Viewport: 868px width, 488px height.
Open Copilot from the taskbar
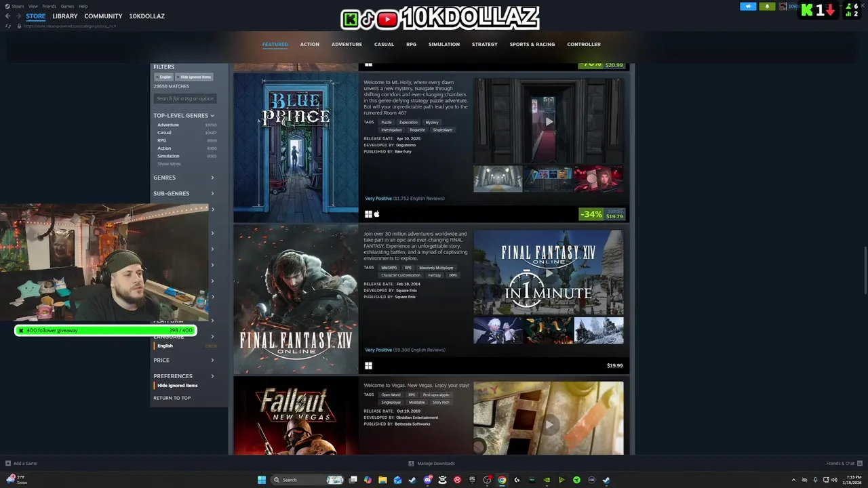(x=368, y=480)
